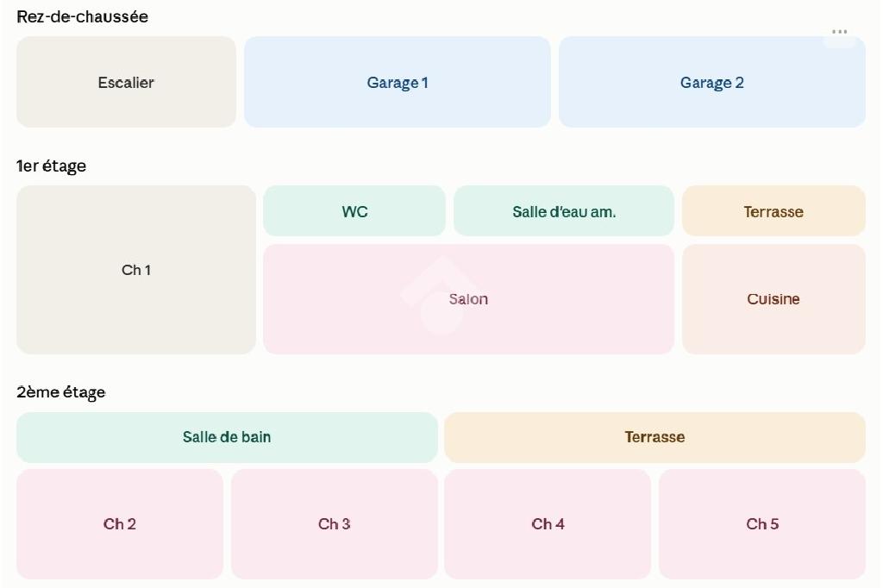The image size is (883, 588).
Task: Click the watermark logo inside Salon
Action: [x=441, y=295]
